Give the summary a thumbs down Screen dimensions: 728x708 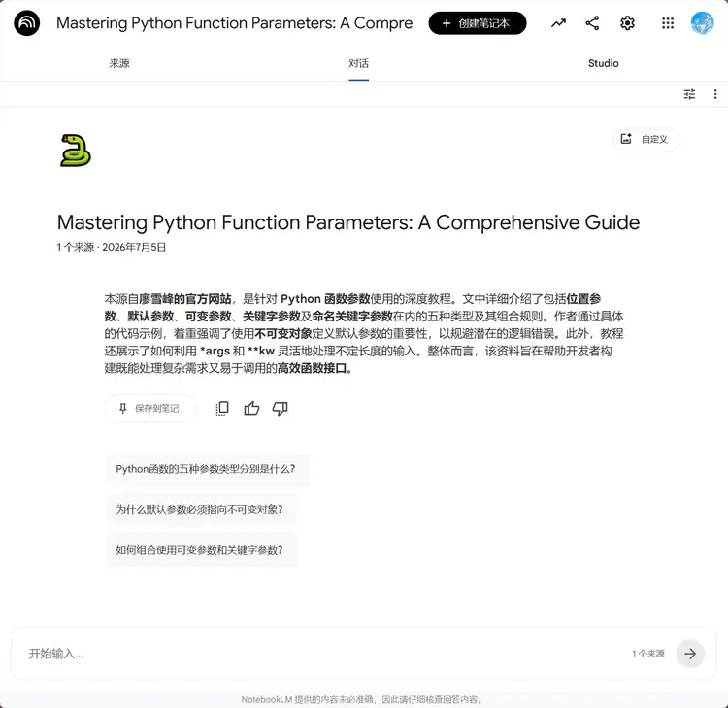click(280, 408)
